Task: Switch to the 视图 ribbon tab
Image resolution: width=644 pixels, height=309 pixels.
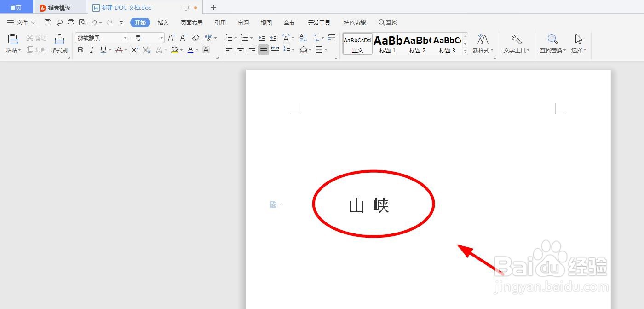Action: [266, 23]
